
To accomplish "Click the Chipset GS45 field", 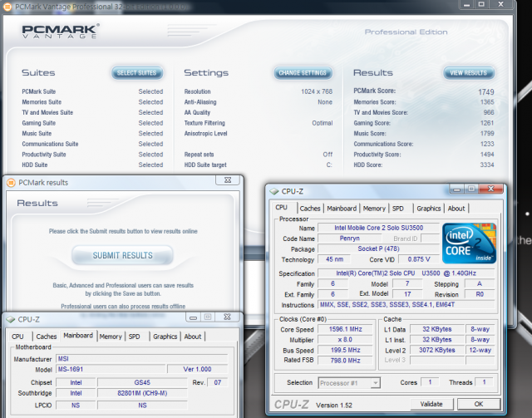I will (142, 382).
